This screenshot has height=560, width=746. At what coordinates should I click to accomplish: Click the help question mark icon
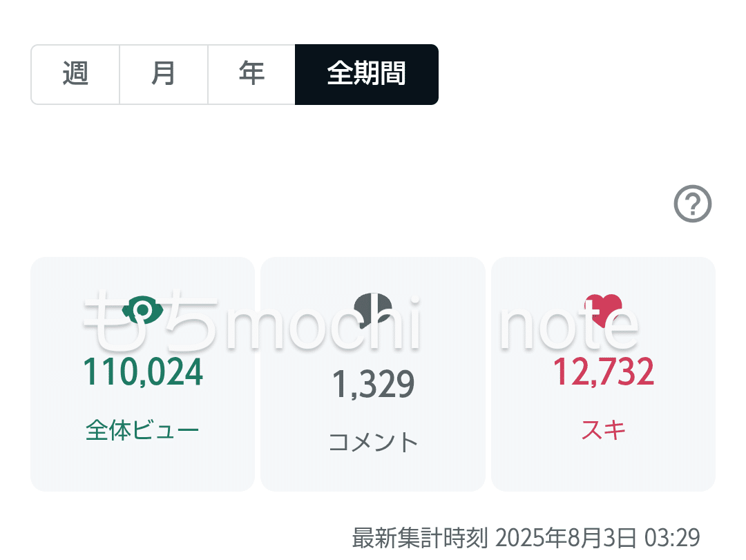tap(692, 205)
